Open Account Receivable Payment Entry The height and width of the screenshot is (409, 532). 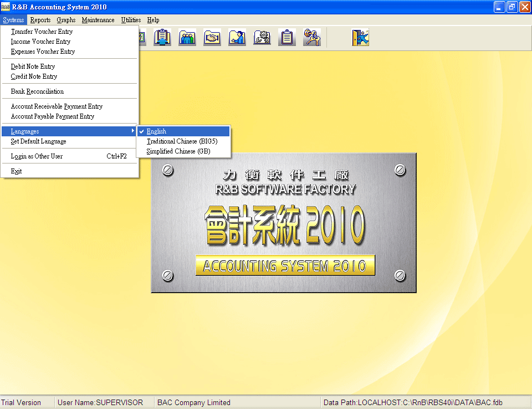click(x=70, y=106)
